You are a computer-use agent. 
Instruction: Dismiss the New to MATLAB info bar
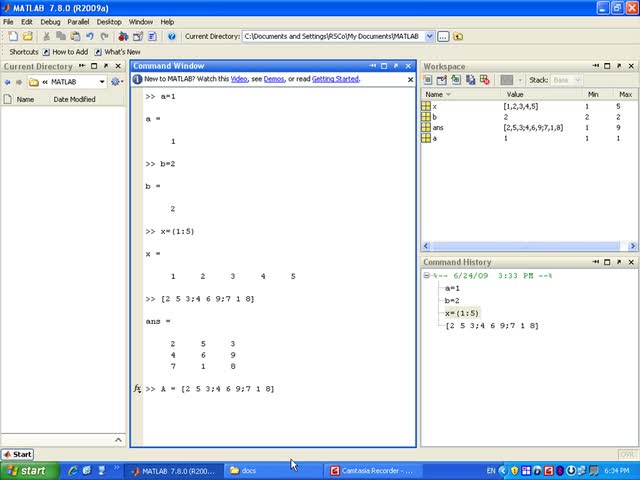(410, 80)
